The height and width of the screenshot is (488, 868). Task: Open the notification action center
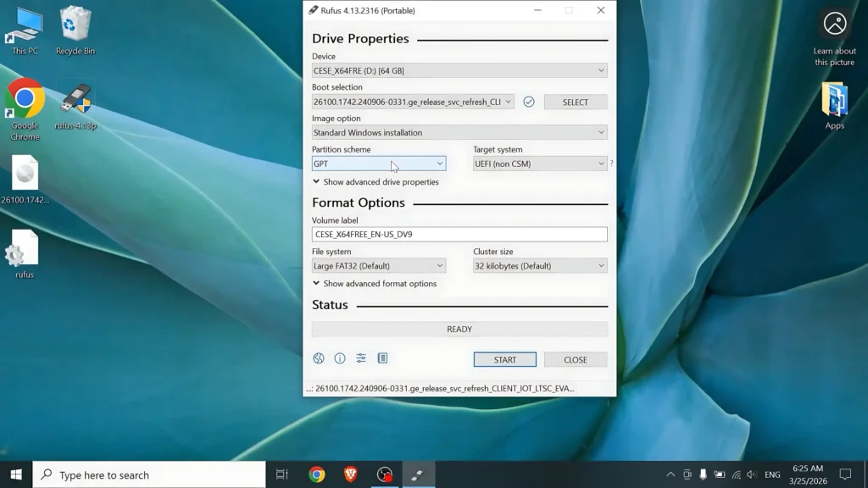[845, 474]
